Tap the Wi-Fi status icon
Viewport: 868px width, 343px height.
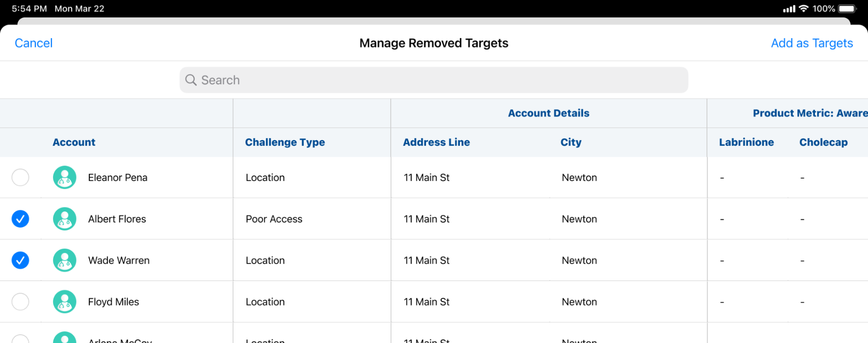pos(803,9)
